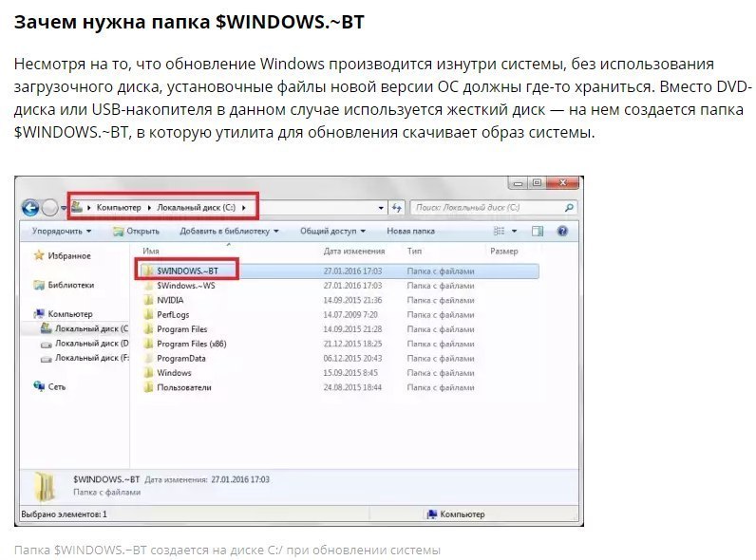
Task: Select the Локальный диск (C:) breadcrumb
Action: (x=197, y=207)
